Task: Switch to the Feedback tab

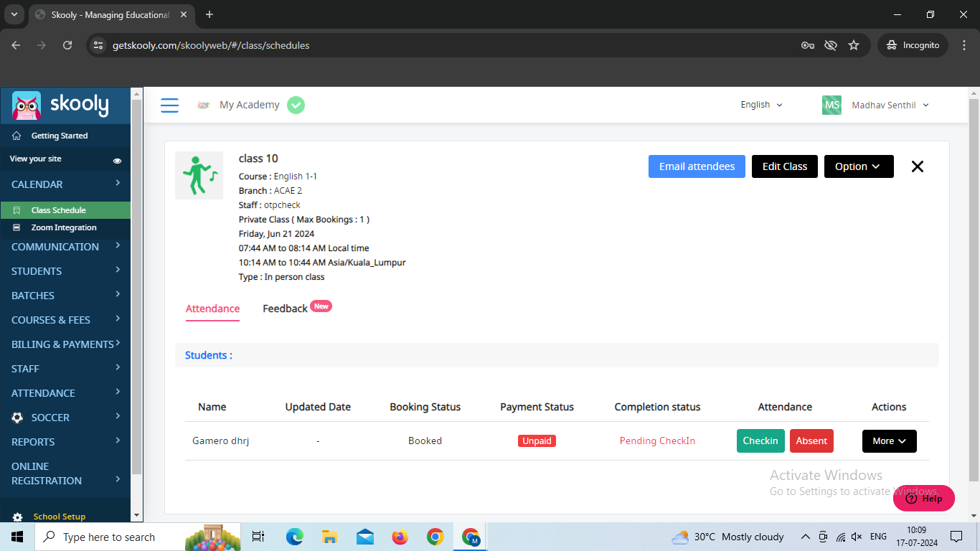Action: [x=285, y=309]
